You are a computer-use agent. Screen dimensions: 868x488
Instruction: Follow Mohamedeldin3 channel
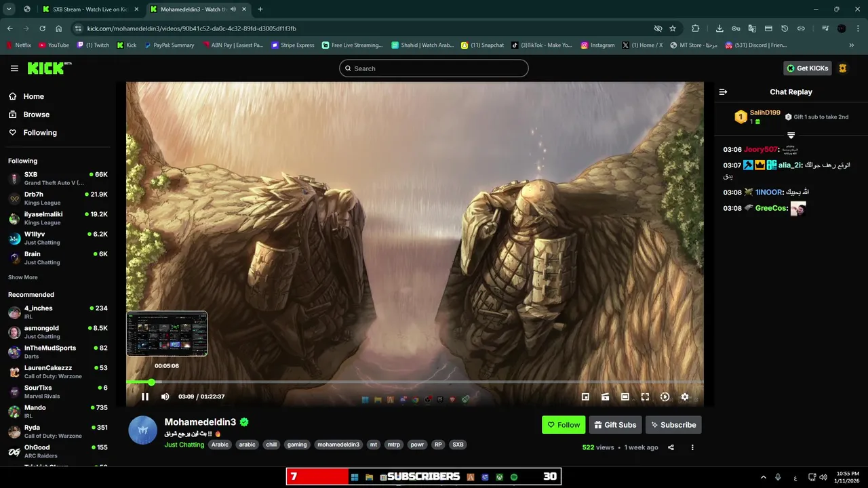click(564, 425)
